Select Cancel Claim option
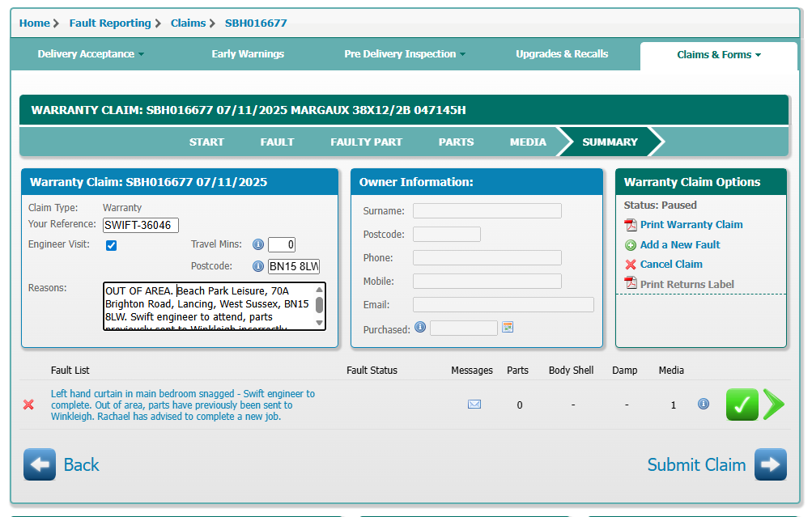Viewport: 812px width, 517px height. 670,265
